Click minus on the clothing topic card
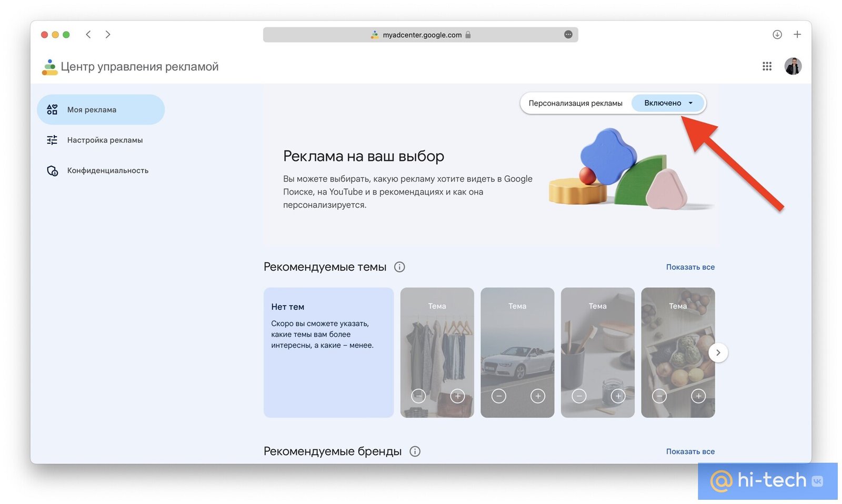The height and width of the screenshot is (504, 842). [418, 396]
